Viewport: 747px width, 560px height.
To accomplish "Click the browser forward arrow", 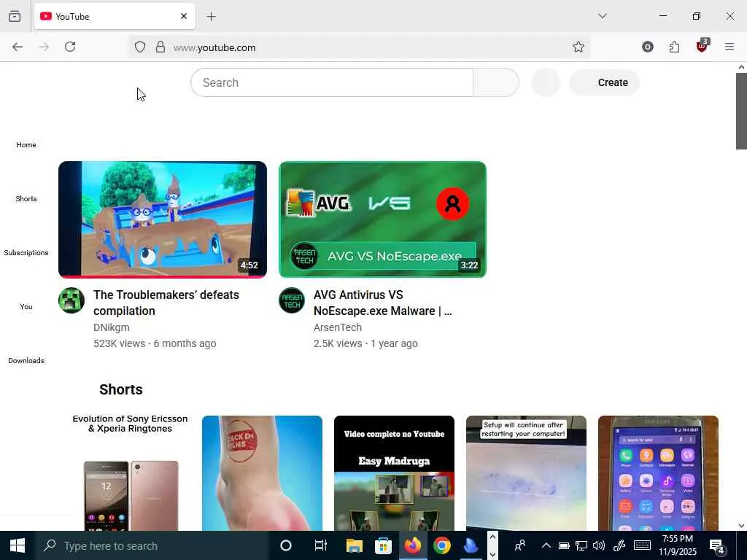I will pyautogui.click(x=43, y=47).
